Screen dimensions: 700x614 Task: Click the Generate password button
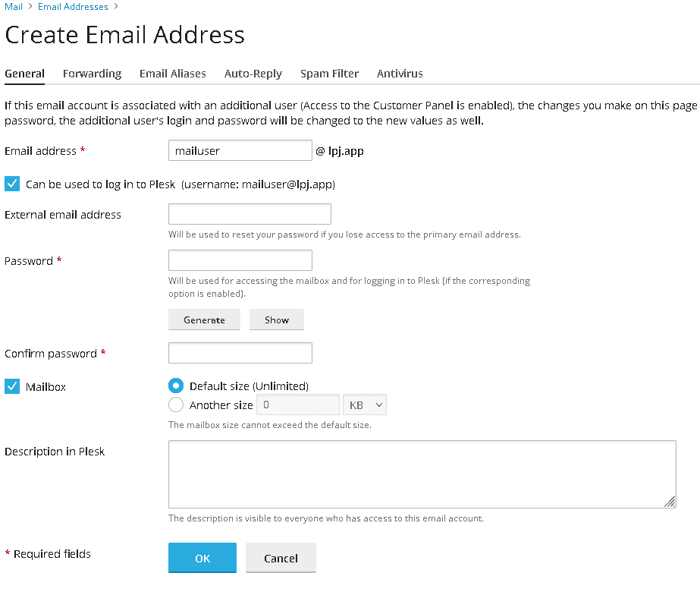pyautogui.click(x=204, y=320)
